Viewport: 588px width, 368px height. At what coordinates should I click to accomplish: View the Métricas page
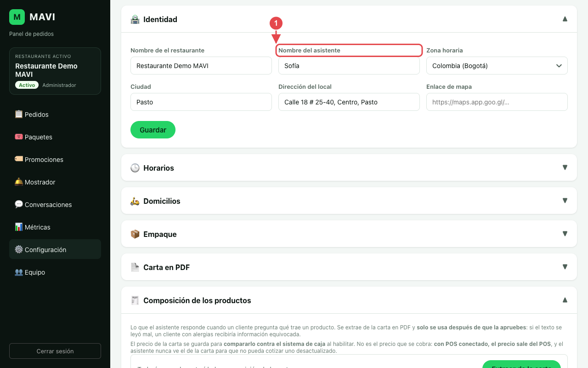55,227
